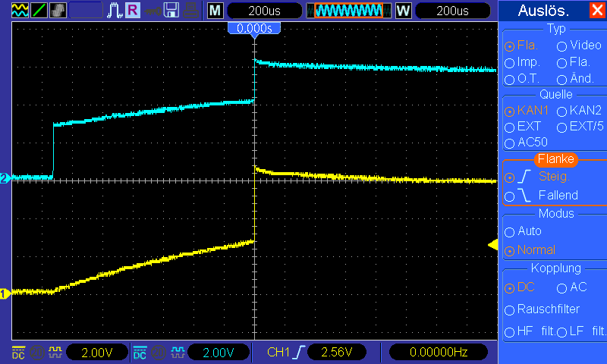This screenshot has height=364, width=607.
Task: Click the window 200us timebase value
Action: pos(452,11)
